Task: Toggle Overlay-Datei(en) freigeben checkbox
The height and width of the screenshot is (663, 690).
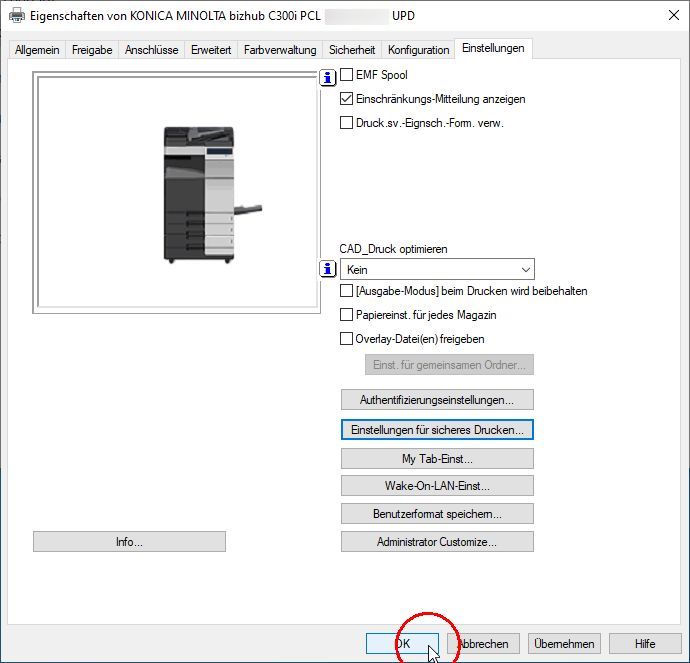Action: coord(347,339)
